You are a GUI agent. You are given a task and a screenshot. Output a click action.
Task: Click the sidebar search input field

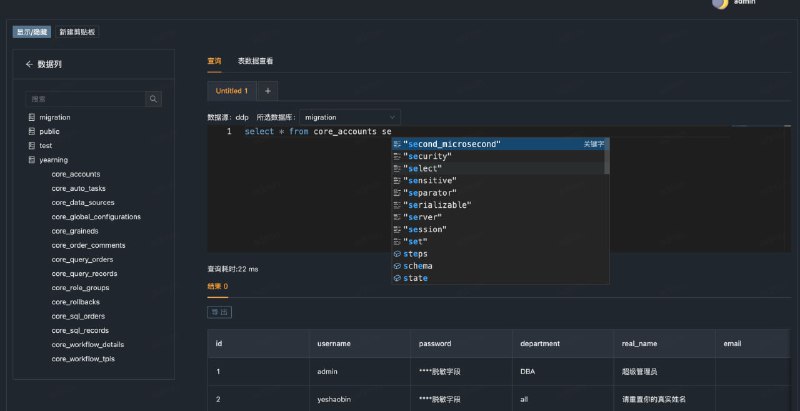coord(85,99)
